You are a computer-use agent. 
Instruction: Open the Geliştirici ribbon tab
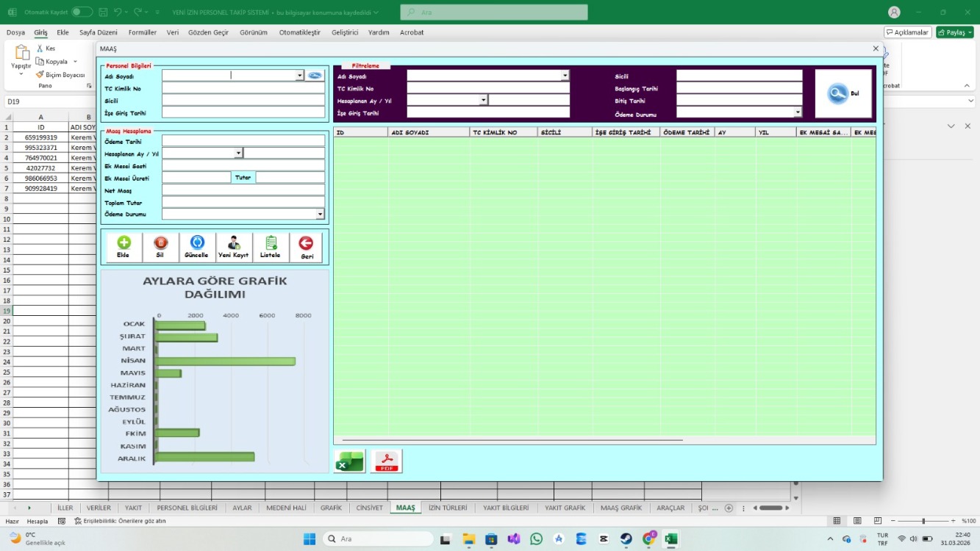point(345,32)
